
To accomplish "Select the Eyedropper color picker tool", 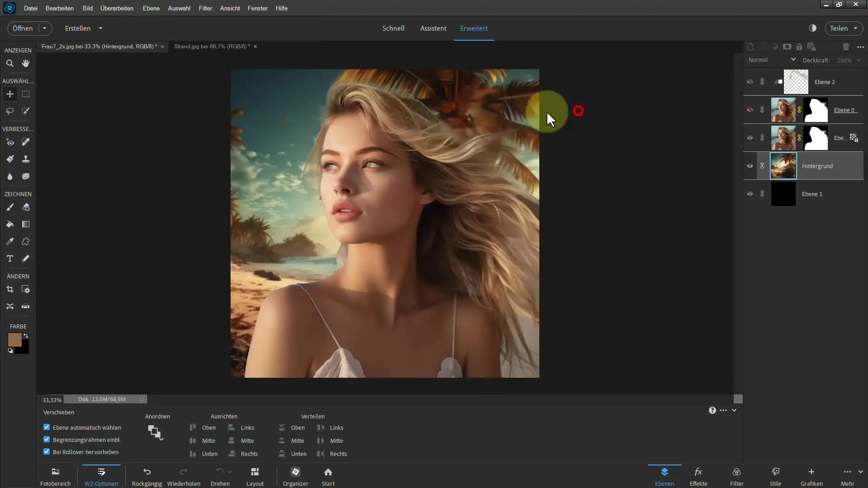I will 10,241.
